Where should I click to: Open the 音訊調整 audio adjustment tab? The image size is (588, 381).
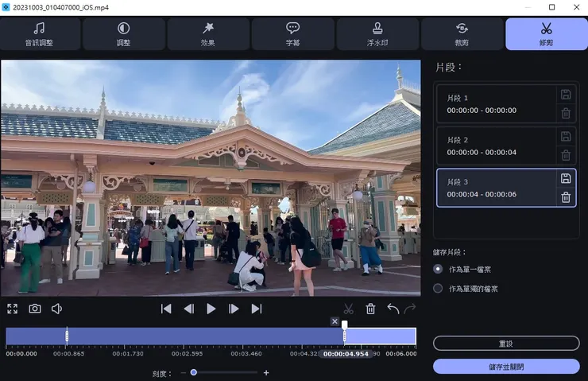click(x=40, y=33)
